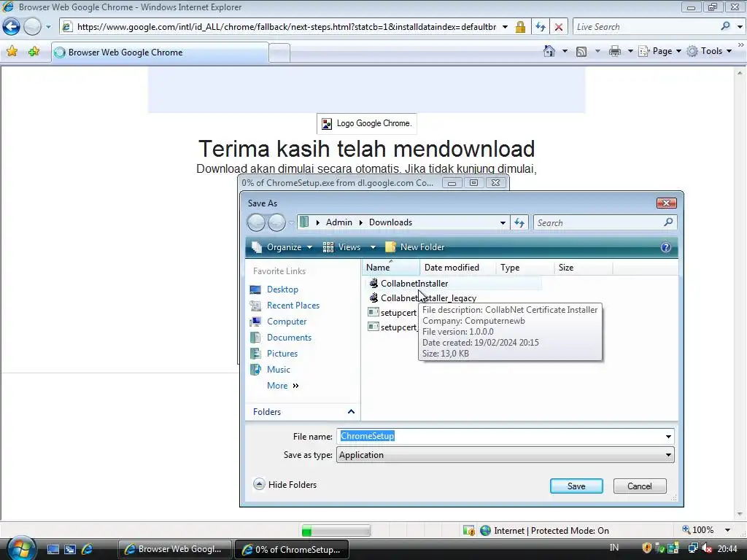The height and width of the screenshot is (560, 747).
Task: Click refresh icon in Save As path bar
Action: point(519,222)
